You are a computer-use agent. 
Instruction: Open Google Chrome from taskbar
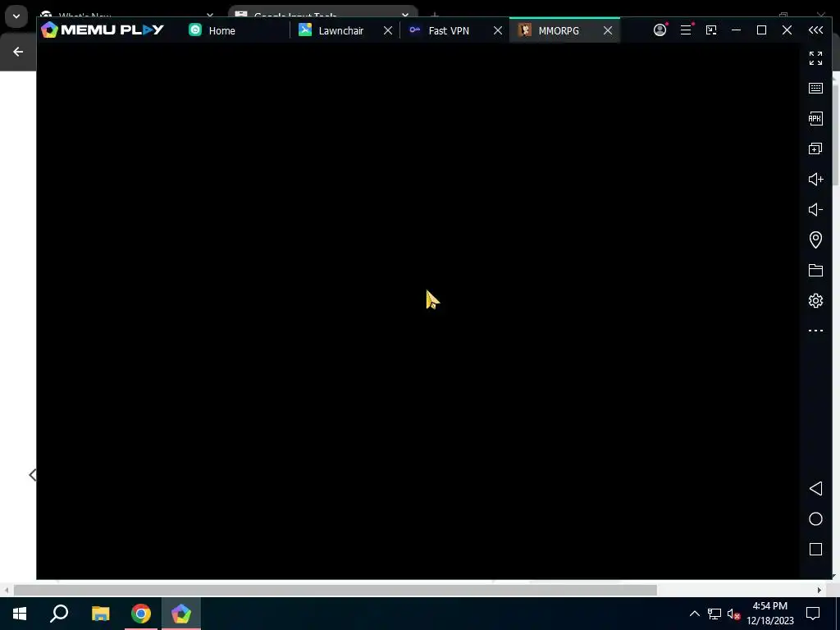[141, 614]
